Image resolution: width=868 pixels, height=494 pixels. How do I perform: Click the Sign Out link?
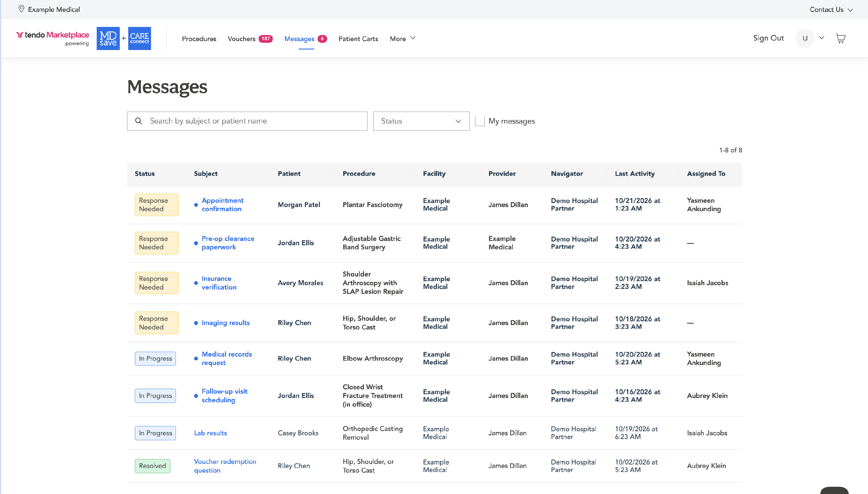pos(768,38)
